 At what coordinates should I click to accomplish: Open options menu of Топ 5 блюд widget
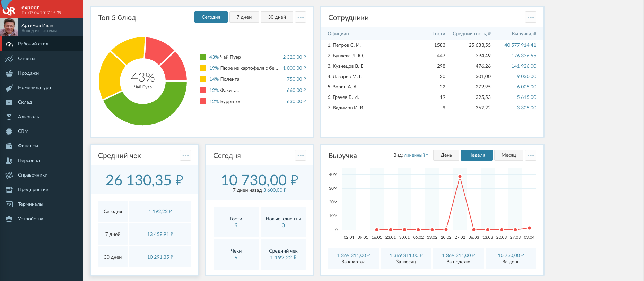[301, 17]
